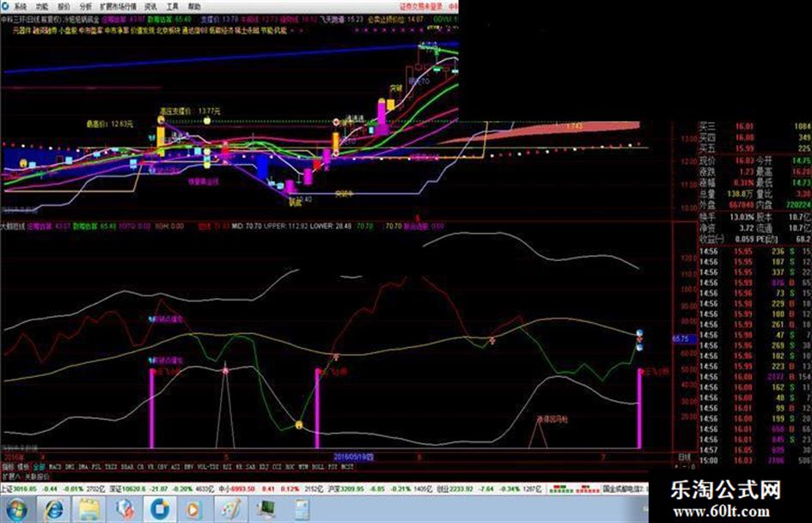Screen dimensions: 812x523
Task: Click the 最高价: 12.63元 label
Action: click(110, 125)
